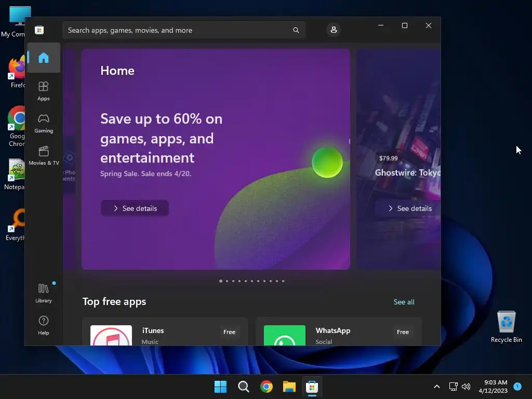Viewport: 532px width, 399px height.
Task: Click the Microsoft Store taskbar icon
Action: pos(312,387)
